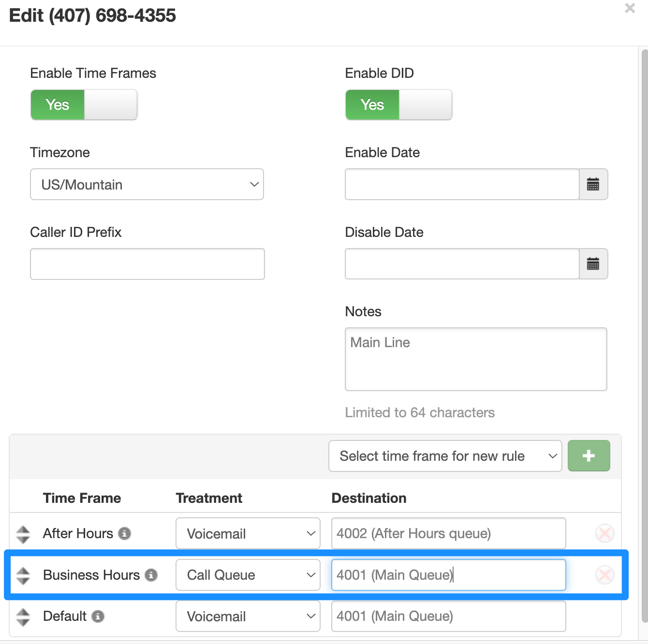Close the Edit dialog
Screen dimensions: 648x644
click(x=629, y=8)
